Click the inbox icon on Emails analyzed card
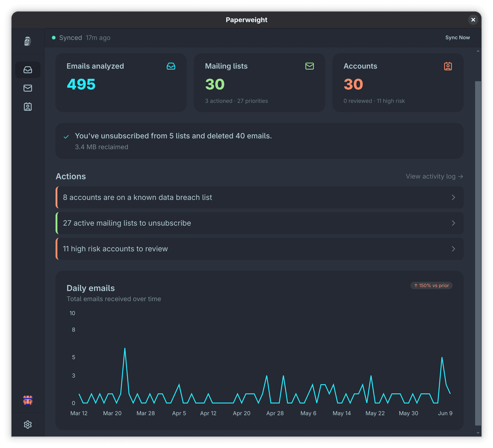The height and width of the screenshot is (448, 493). 171,66
